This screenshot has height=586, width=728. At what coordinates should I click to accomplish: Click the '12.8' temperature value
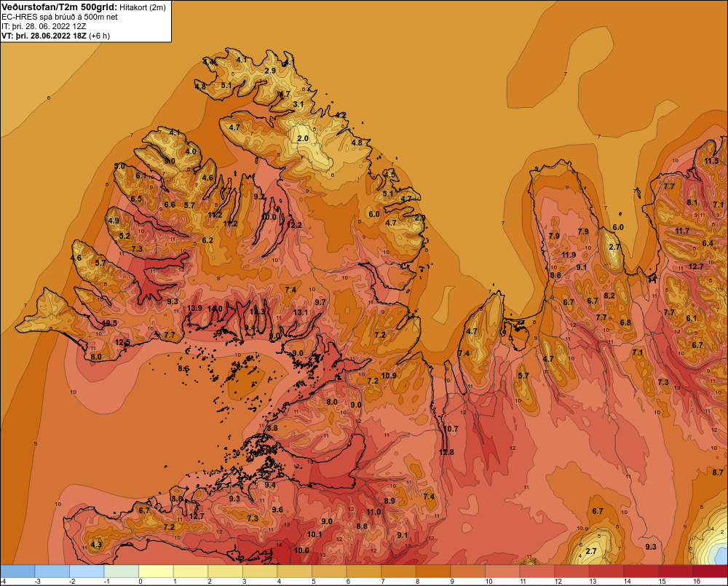pos(446,452)
